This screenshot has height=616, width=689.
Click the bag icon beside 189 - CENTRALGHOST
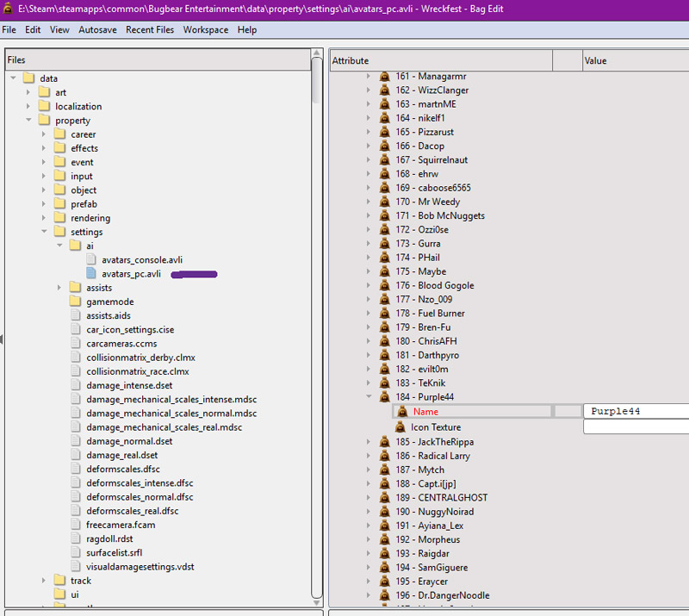[x=384, y=498]
